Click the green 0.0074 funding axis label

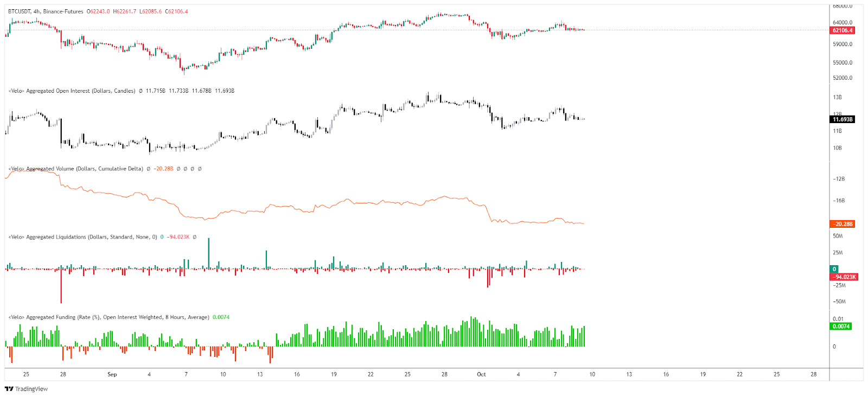pos(841,326)
